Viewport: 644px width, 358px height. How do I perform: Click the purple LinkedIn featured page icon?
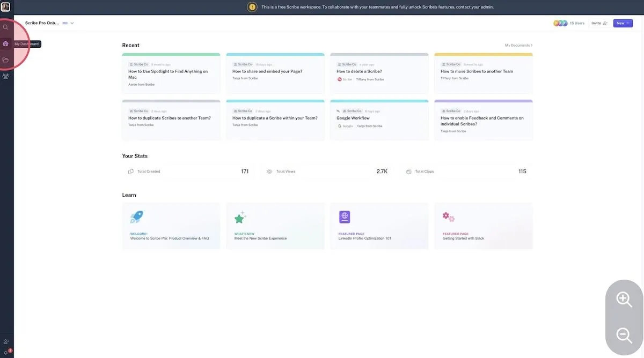pyautogui.click(x=345, y=217)
